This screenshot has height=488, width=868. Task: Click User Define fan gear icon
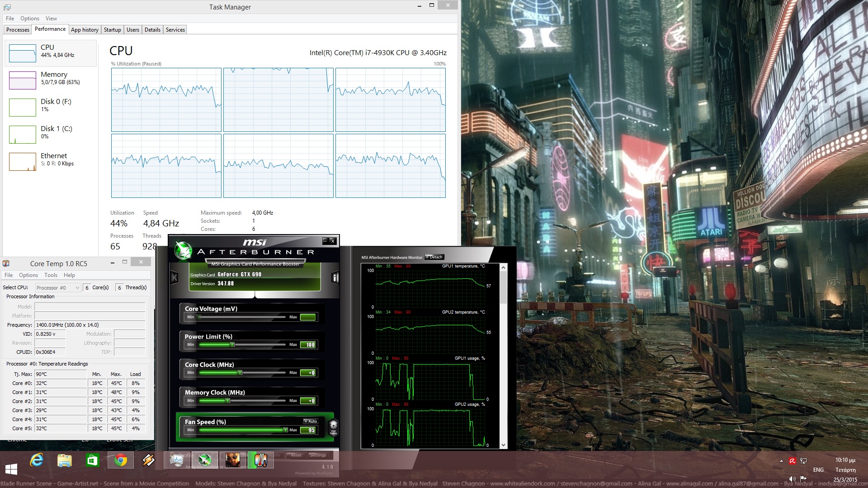[334, 426]
